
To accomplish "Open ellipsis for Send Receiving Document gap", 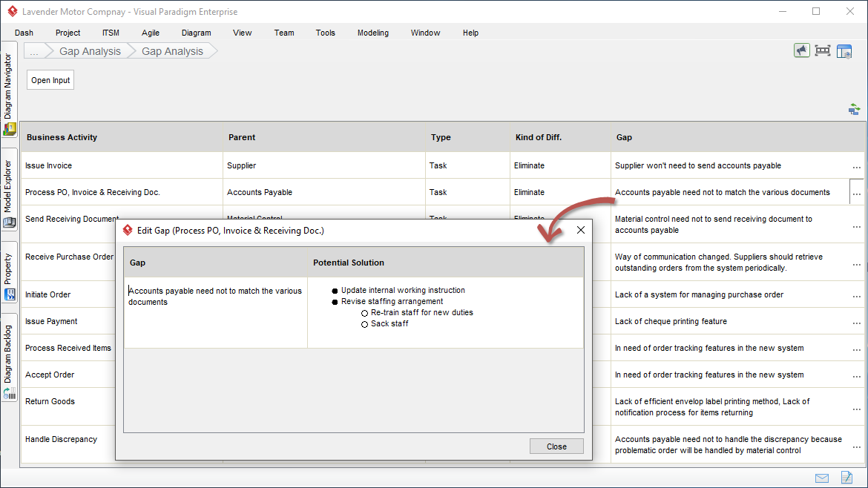I will [856, 226].
